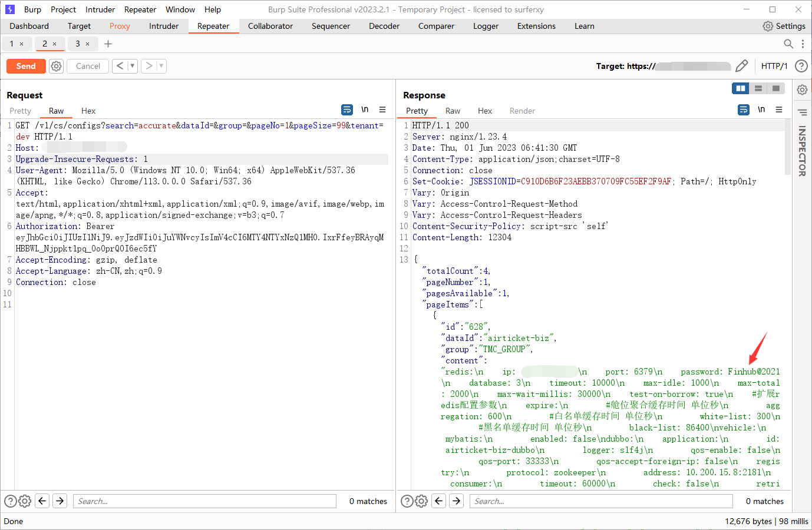Jump to previous response search match
This screenshot has width=812, height=530.
pos(439,501)
